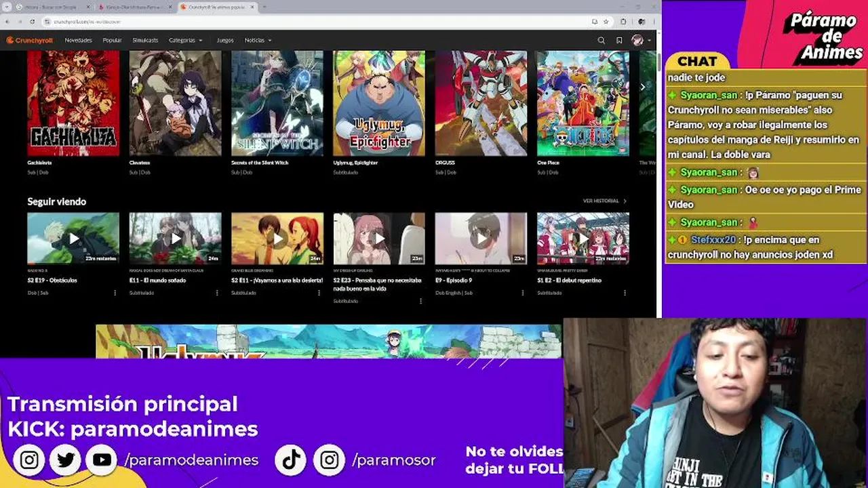
Task: Open the Uglymug, Epicfighter poster
Action: (x=379, y=103)
